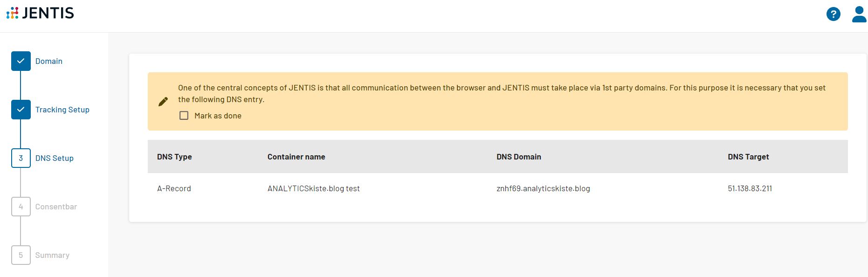The height and width of the screenshot is (277, 868).
Task: Go to the Domain step
Action: coord(49,61)
